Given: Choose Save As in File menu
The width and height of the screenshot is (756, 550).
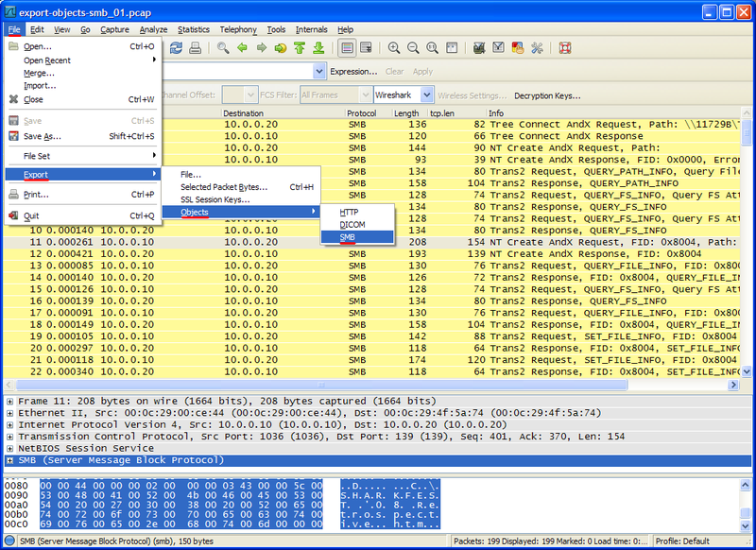Looking at the screenshot, I should pos(83,136).
